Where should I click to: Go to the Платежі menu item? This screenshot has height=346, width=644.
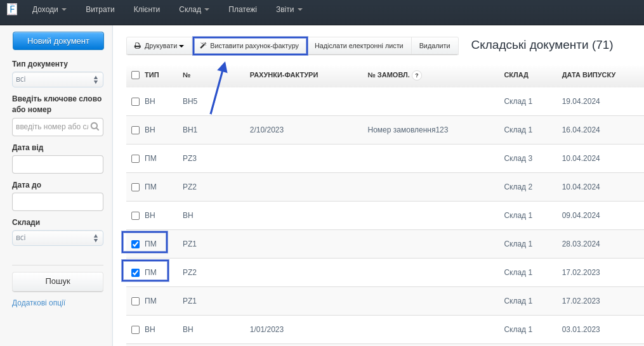pos(242,10)
